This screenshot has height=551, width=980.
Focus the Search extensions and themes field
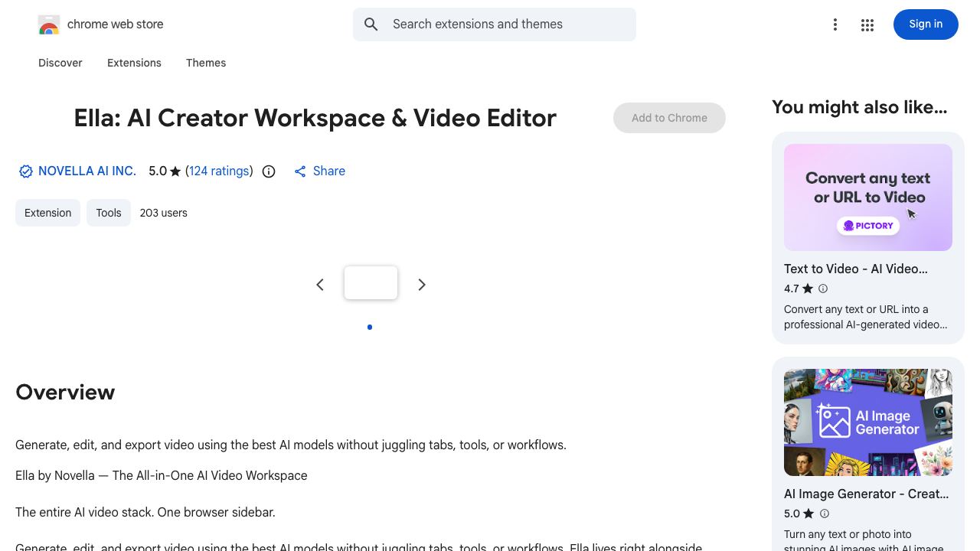(495, 24)
